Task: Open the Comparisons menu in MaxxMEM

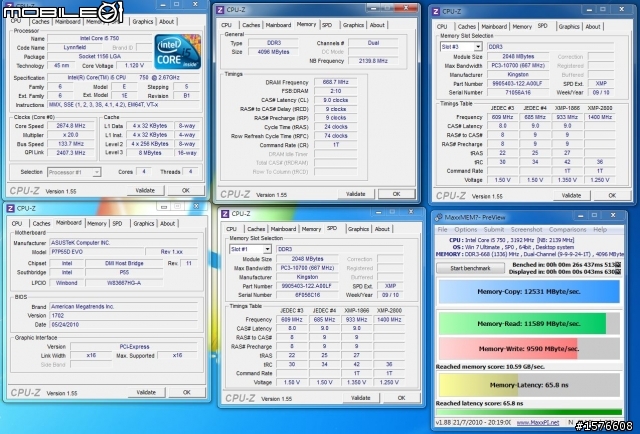Action: (567, 229)
